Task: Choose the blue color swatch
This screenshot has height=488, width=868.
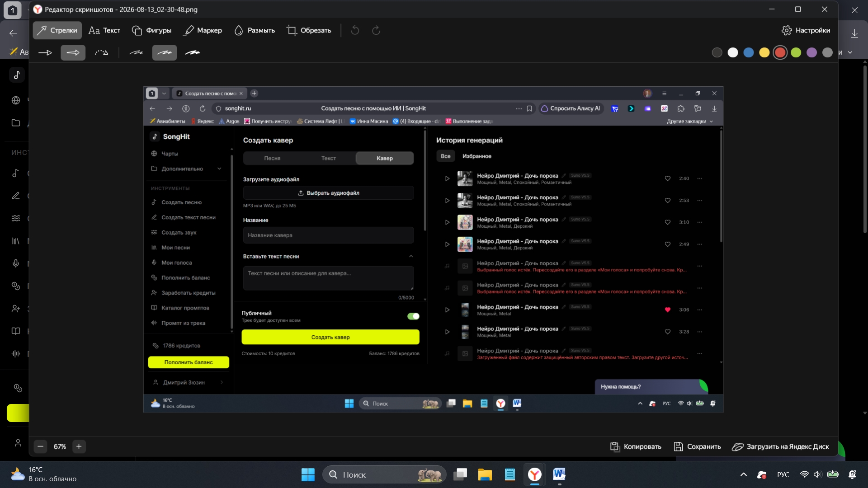Action: click(x=749, y=52)
